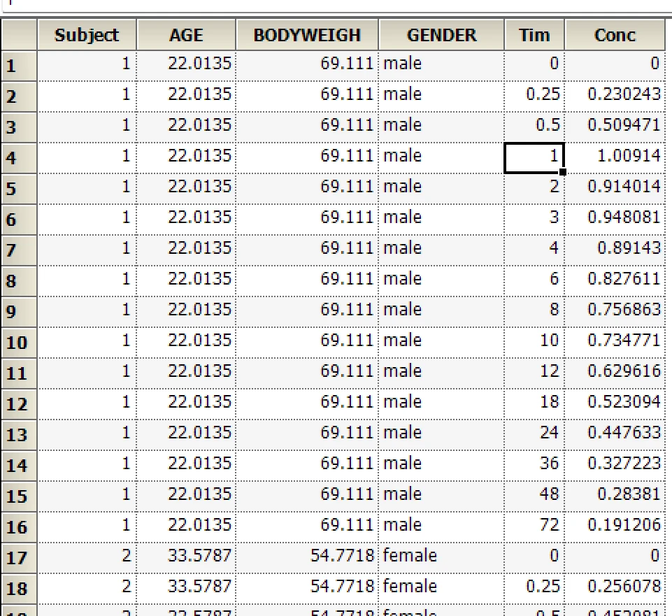Image resolution: width=672 pixels, height=616 pixels.
Task: Click the Tim cell with value 0.25 in row 2
Action: [x=534, y=94]
